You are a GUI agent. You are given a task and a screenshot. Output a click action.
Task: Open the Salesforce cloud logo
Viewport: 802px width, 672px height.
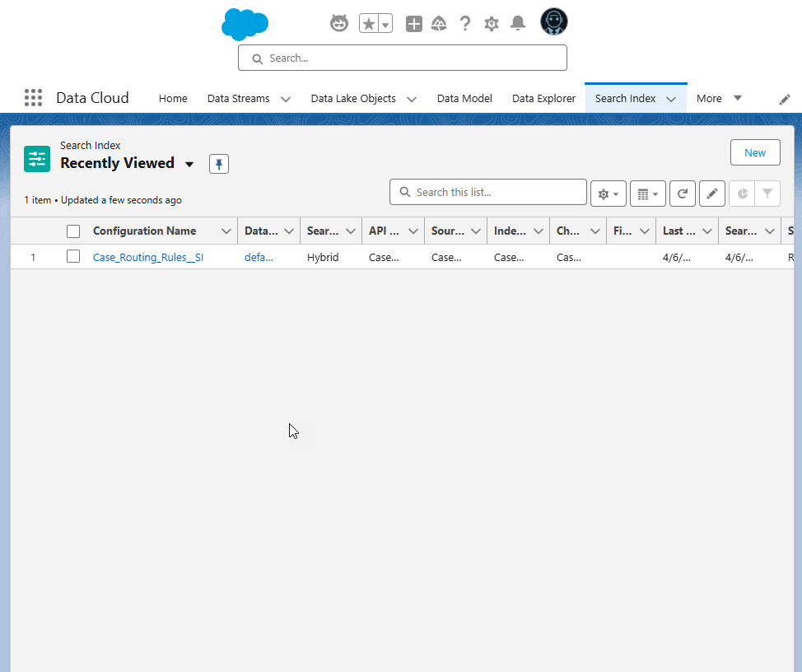point(245,24)
